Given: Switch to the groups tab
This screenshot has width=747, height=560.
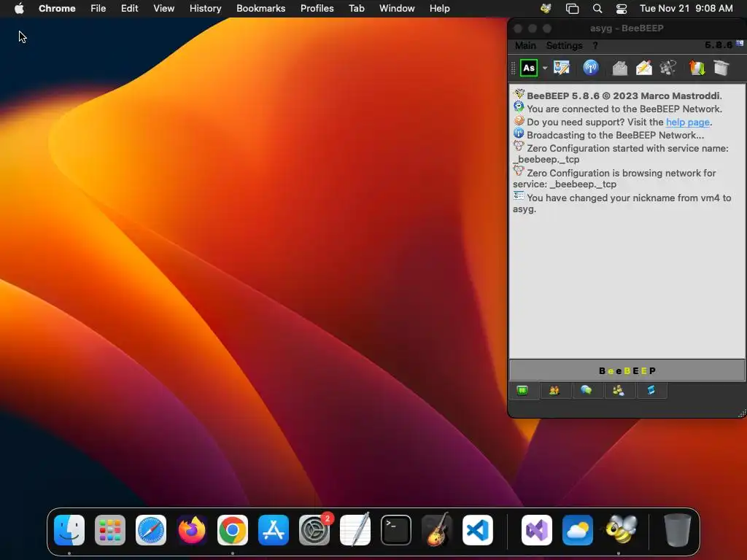Looking at the screenshot, I should [x=619, y=391].
